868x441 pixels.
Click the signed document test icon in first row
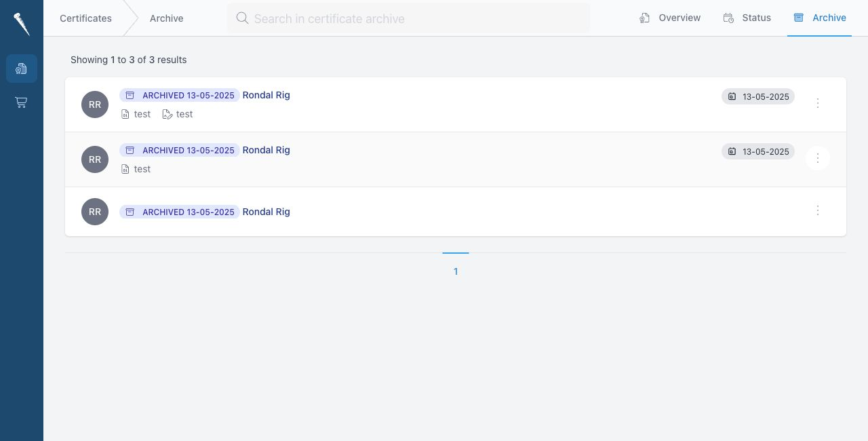coord(167,114)
